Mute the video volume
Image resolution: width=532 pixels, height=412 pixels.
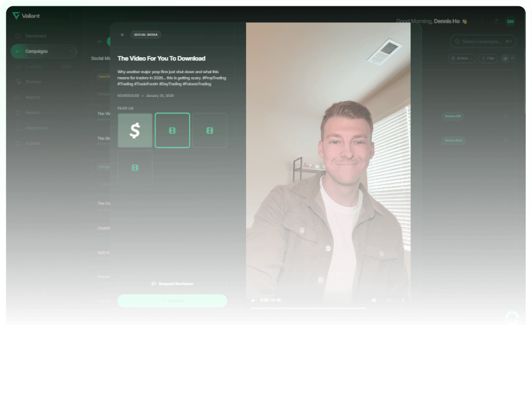tap(374, 301)
